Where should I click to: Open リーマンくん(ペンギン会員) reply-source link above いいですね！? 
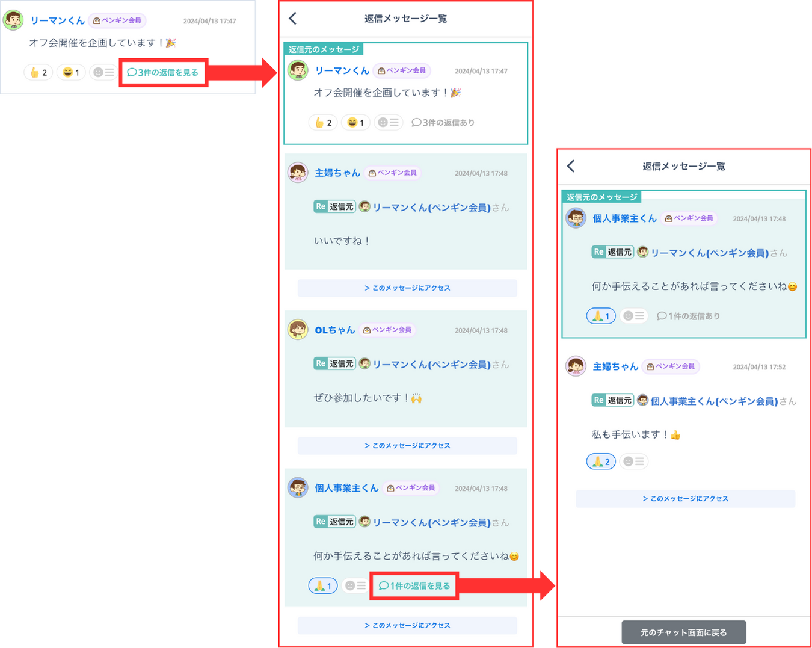pos(431,208)
